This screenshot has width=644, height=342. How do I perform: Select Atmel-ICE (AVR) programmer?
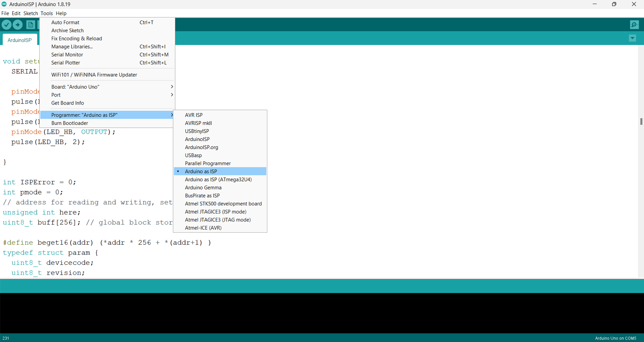[220, 228]
